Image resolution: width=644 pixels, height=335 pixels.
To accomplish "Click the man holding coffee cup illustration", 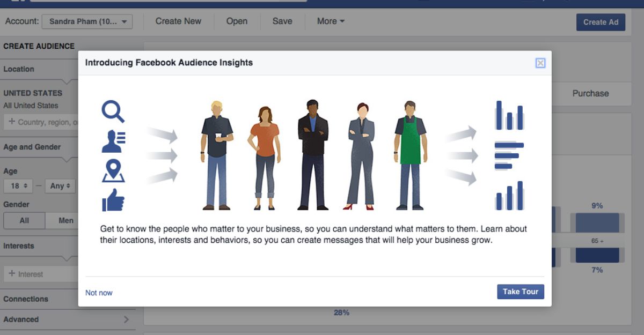I will [x=217, y=155].
